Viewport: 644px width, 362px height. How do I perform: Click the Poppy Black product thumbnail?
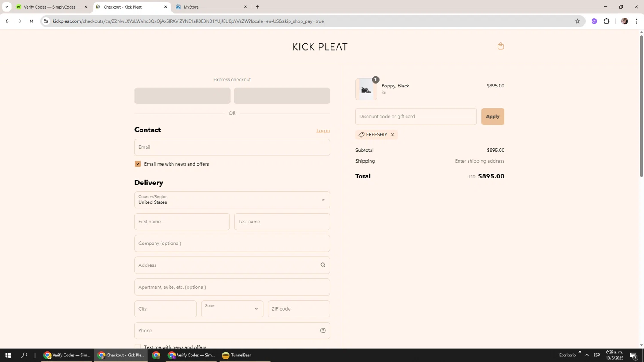[x=366, y=89]
